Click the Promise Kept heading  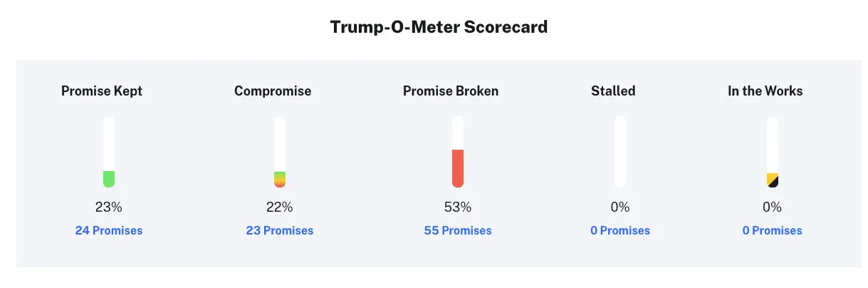point(102,91)
